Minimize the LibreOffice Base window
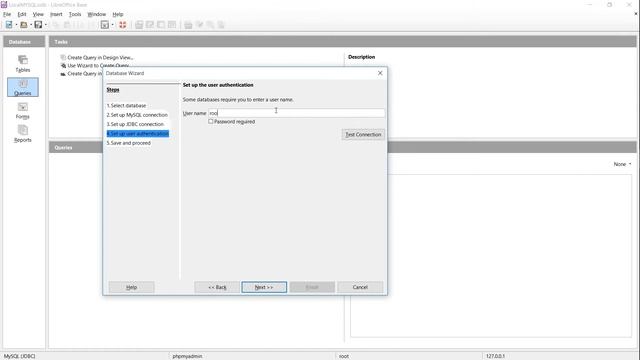 [589, 4]
